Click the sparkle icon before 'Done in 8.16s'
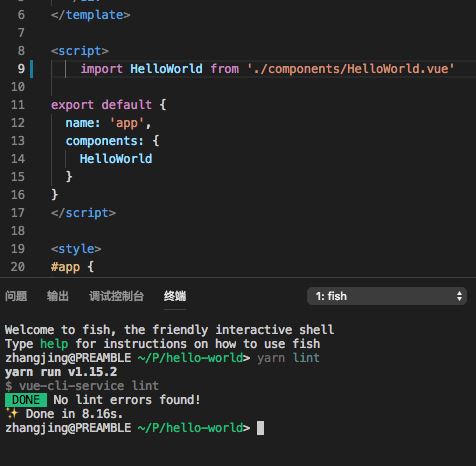 point(12,414)
